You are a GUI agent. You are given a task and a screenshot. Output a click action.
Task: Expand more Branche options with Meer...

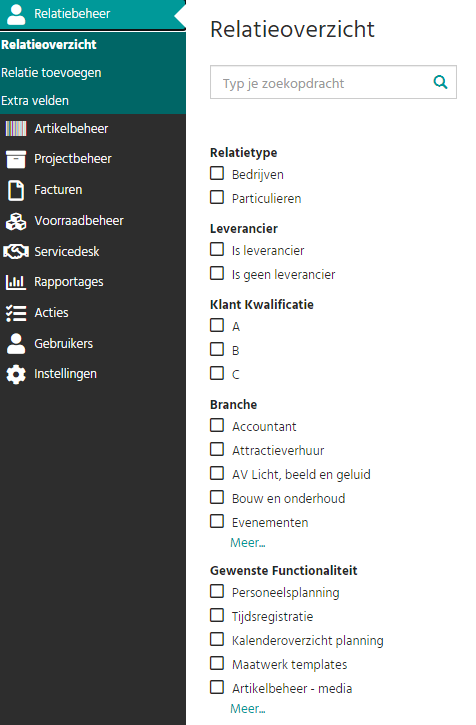(248, 543)
